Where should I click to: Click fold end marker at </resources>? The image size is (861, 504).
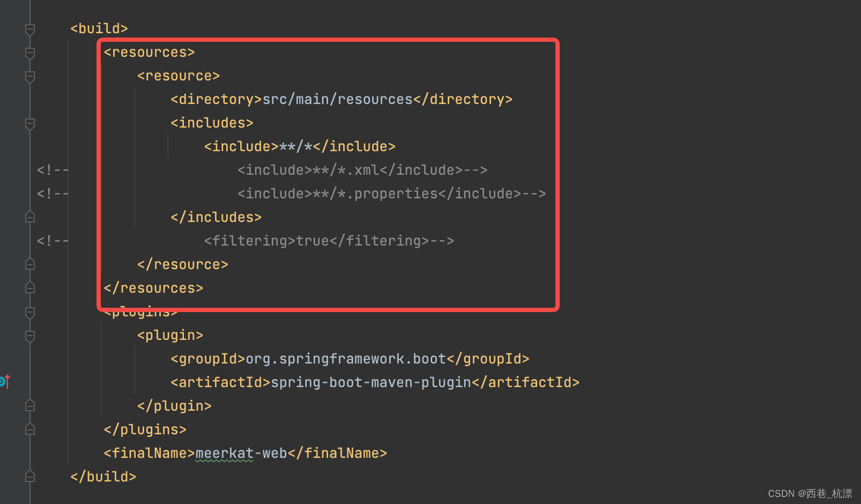(30, 287)
